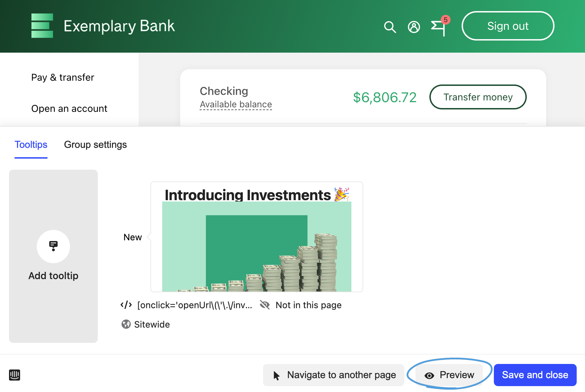Click the Sitewide globe icon

pyautogui.click(x=126, y=324)
